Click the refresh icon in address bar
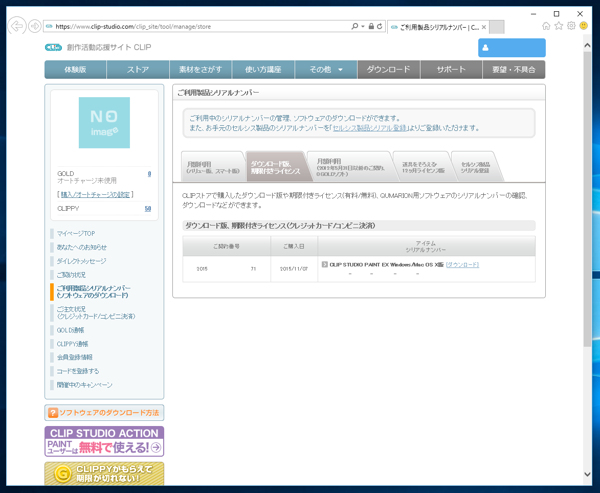 pos(379,26)
